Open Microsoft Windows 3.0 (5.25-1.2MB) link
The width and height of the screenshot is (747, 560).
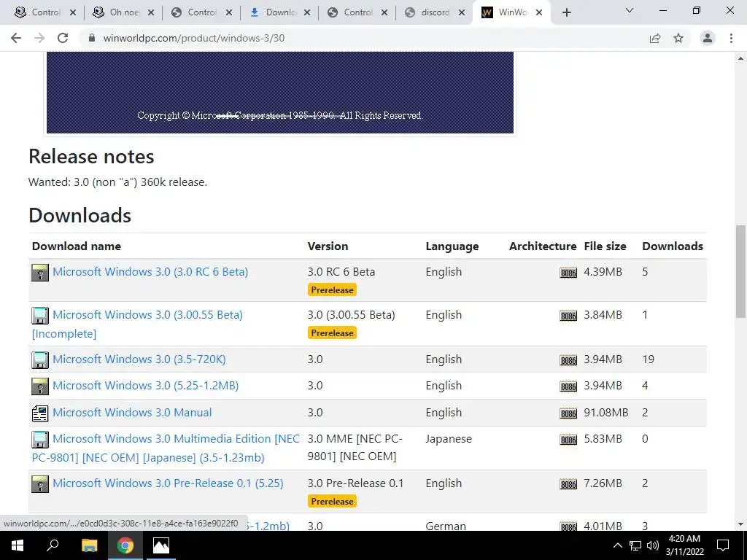point(145,385)
